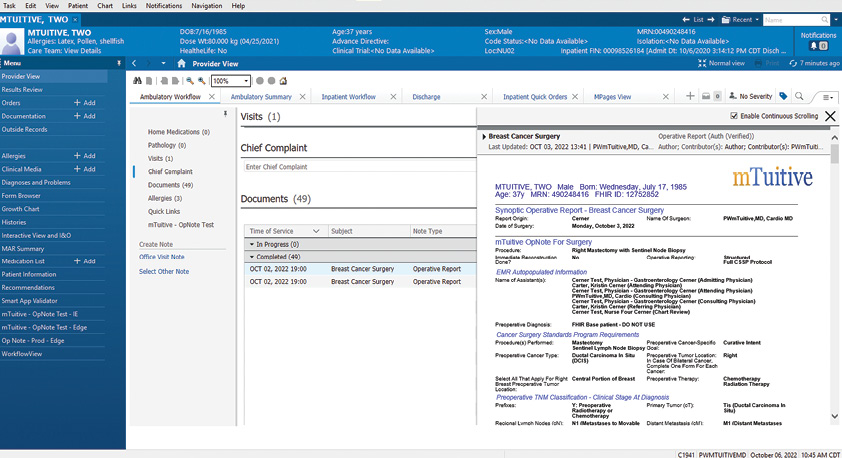
Task: Click Add next to Orders
Action: point(85,103)
